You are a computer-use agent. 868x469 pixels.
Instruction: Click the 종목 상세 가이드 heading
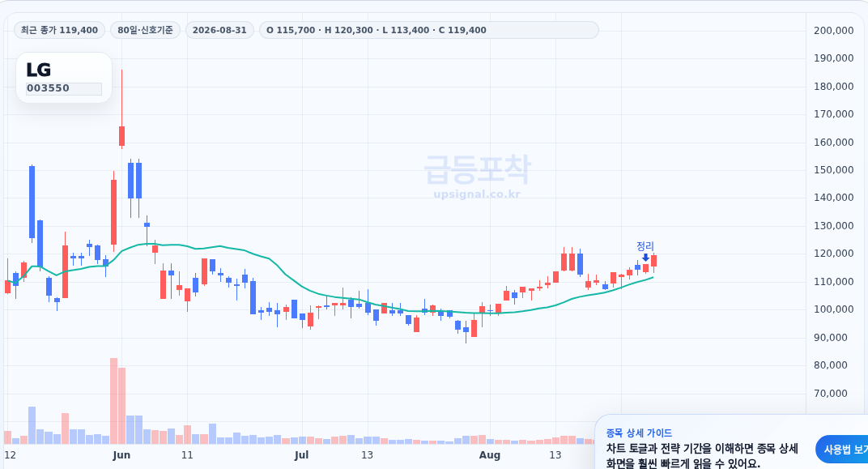(x=639, y=433)
